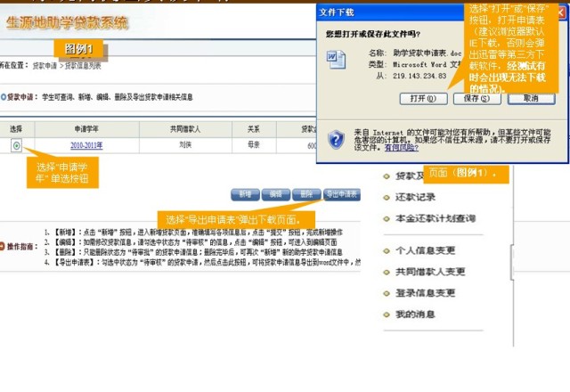
Task: Select 登录信息变更 from the sidebar
Action: pyautogui.click(x=424, y=293)
